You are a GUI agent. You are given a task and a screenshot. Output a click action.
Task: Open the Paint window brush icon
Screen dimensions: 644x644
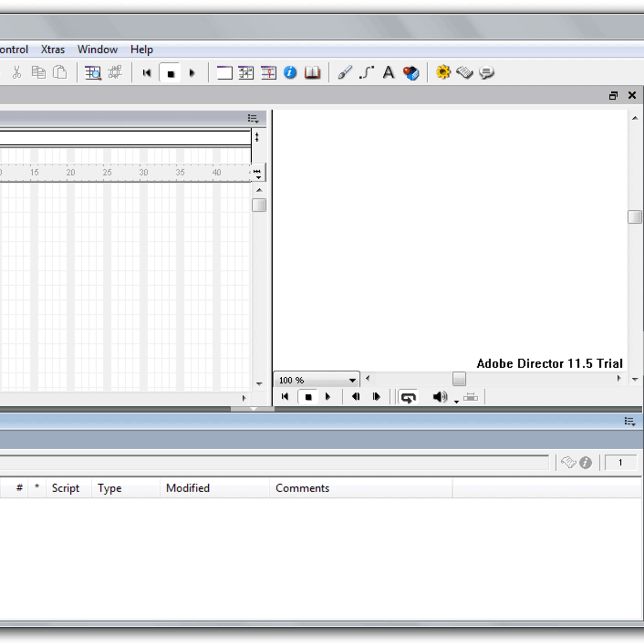click(345, 72)
